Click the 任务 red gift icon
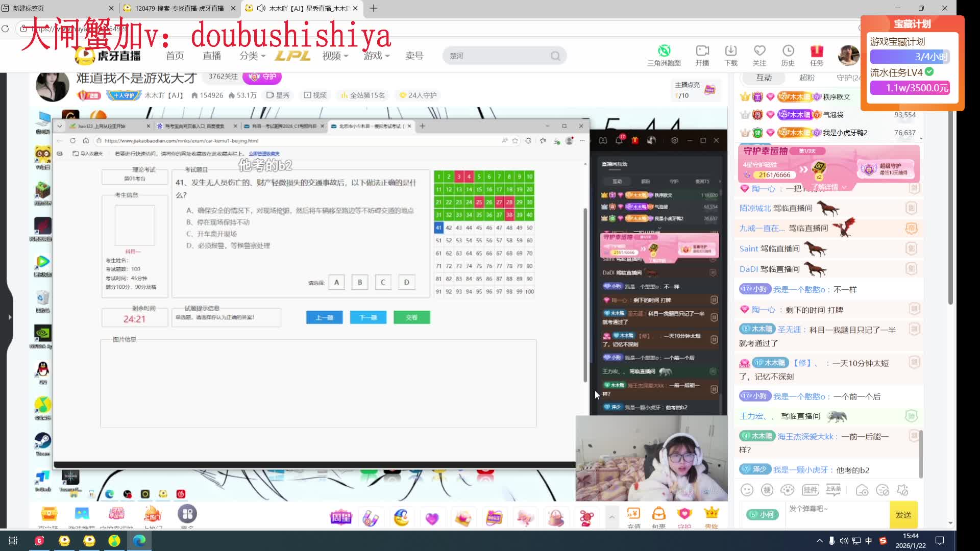 click(x=816, y=51)
